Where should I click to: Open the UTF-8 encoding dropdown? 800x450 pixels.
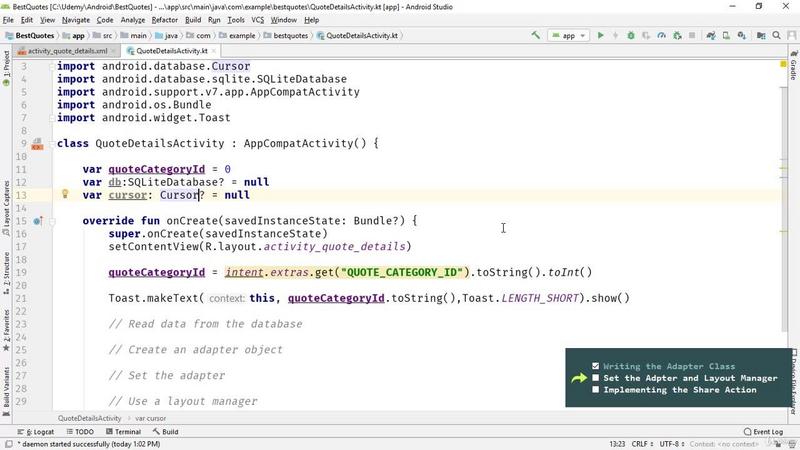point(671,444)
